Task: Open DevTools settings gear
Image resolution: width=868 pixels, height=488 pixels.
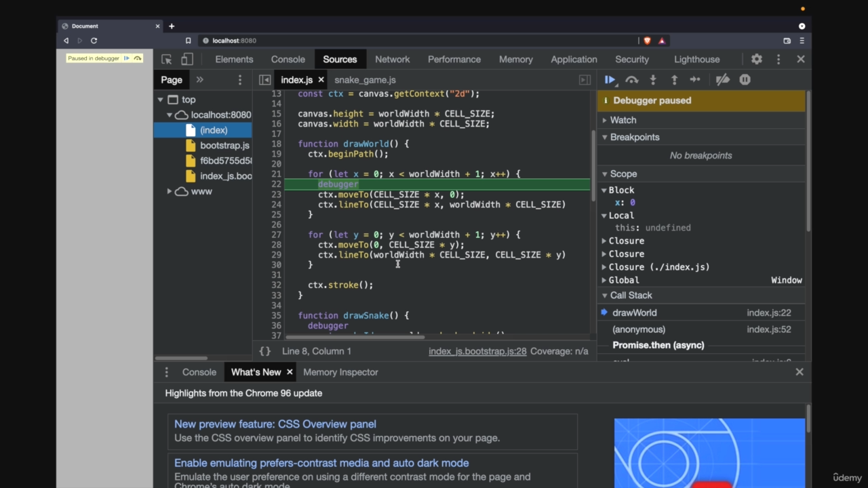Action: [x=757, y=59]
